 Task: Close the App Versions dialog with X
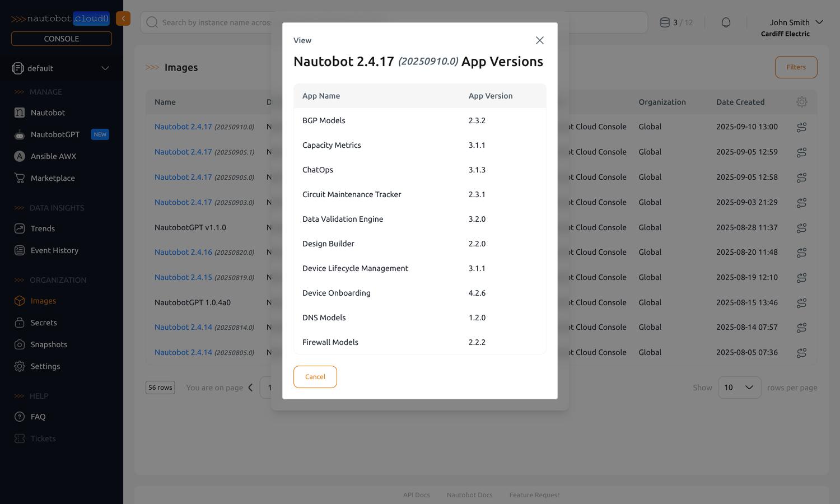[539, 40]
